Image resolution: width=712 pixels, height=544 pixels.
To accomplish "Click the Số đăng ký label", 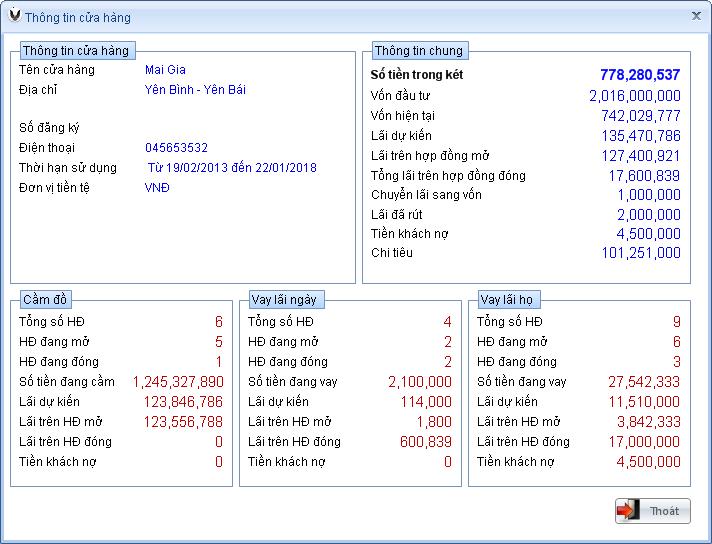I will pyautogui.click(x=49, y=128).
